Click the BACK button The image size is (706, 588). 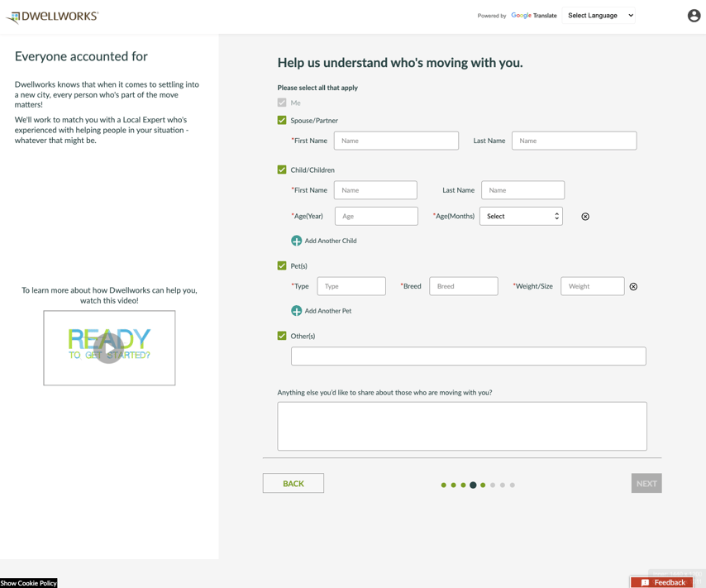(293, 483)
